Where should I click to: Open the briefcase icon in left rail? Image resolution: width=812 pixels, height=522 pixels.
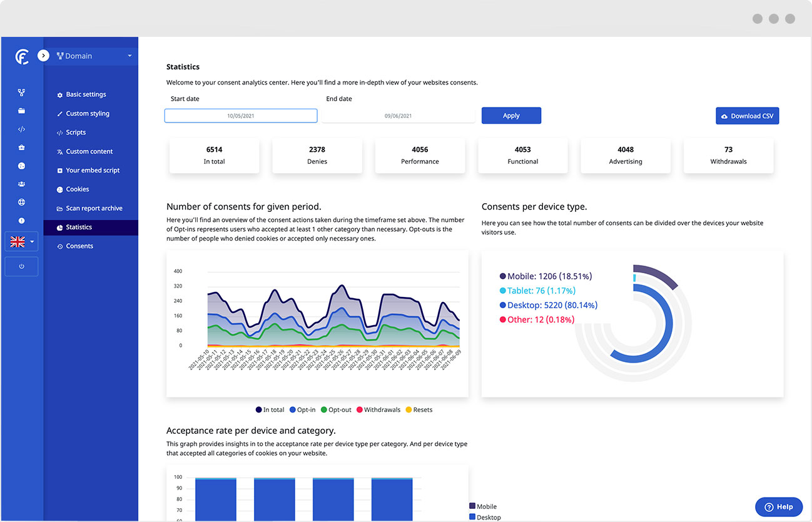(21, 148)
